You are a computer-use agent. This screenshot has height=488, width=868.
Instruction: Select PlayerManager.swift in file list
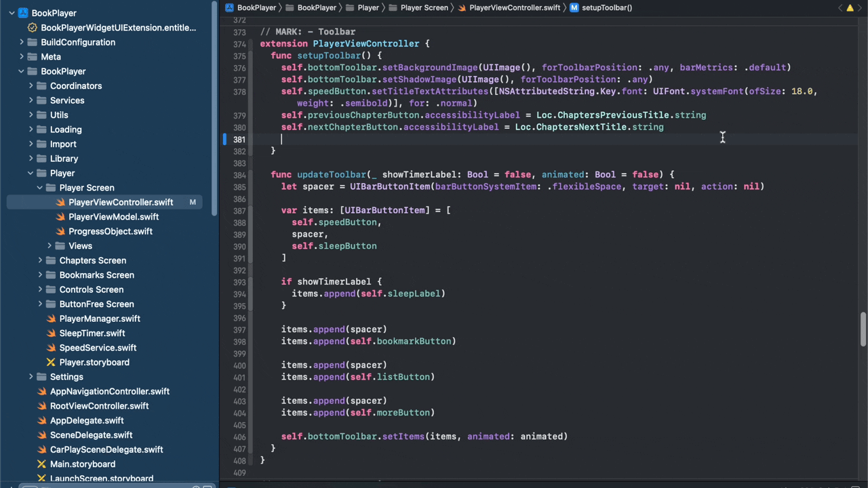100,319
